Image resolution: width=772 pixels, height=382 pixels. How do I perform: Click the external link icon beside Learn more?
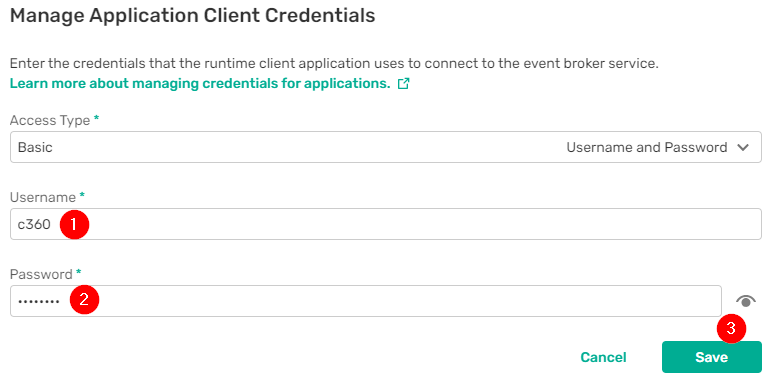click(x=404, y=84)
